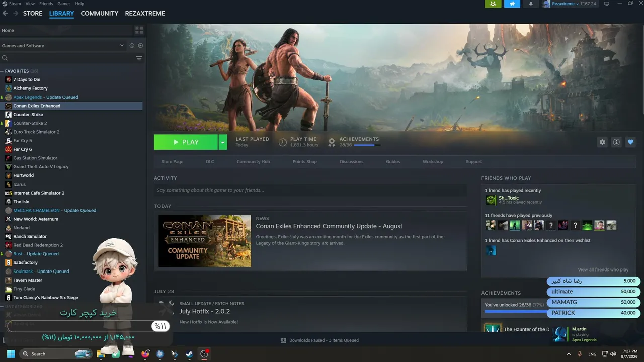Open the M.artin friend avatar notification
Viewport: 644px width, 362px height.
560,334
